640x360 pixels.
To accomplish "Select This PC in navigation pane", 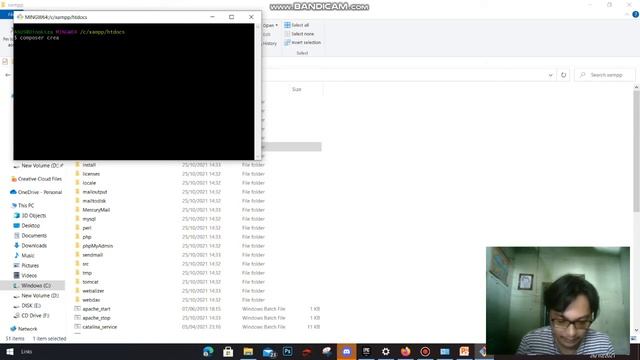I will click(x=23, y=205).
